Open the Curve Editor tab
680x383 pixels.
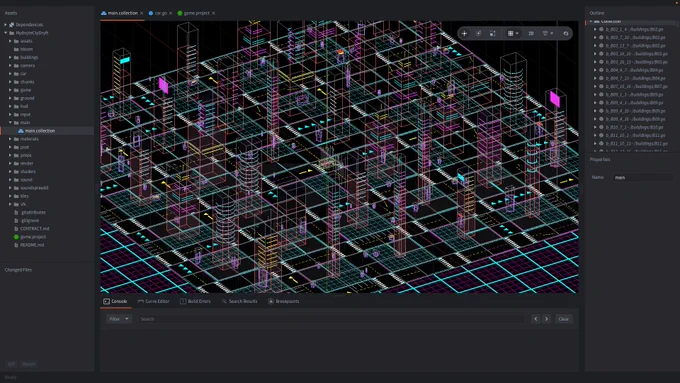click(x=154, y=301)
